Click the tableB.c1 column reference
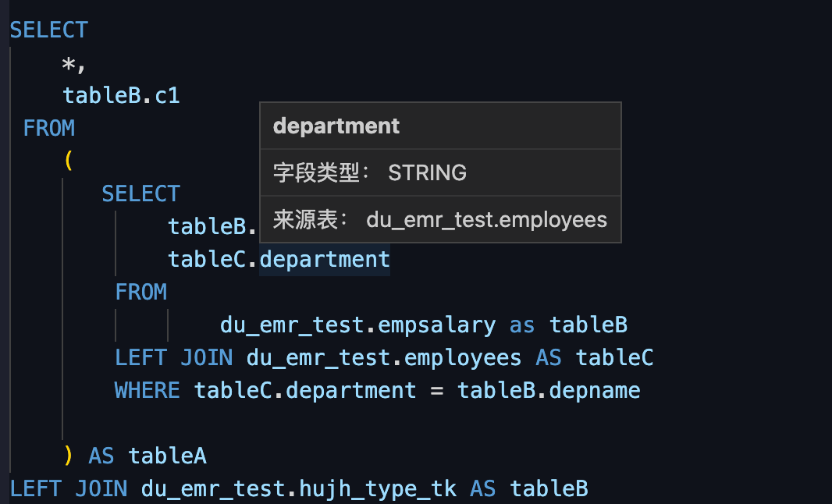This screenshot has width=832, height=504. coord(121,95)
